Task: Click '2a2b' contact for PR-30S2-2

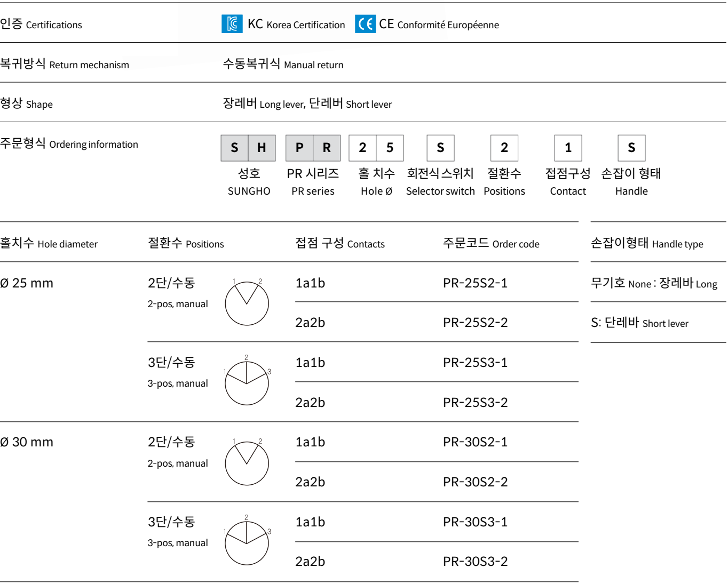Action: 310,482
